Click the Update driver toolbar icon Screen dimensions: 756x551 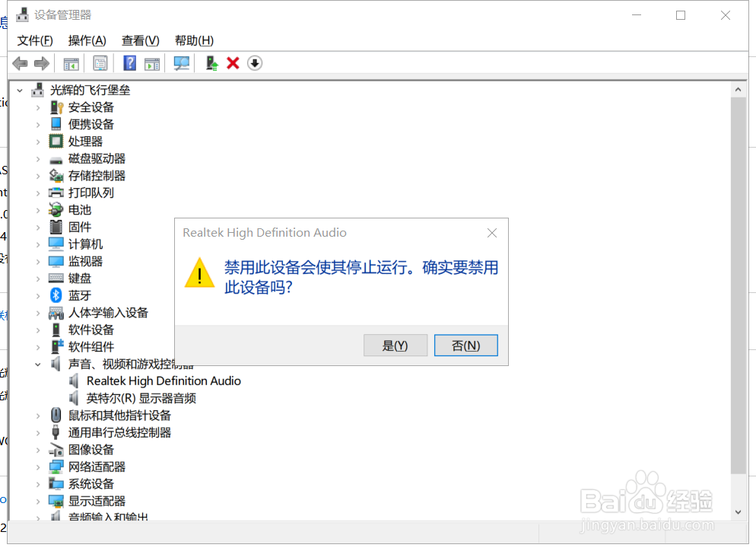211,63
